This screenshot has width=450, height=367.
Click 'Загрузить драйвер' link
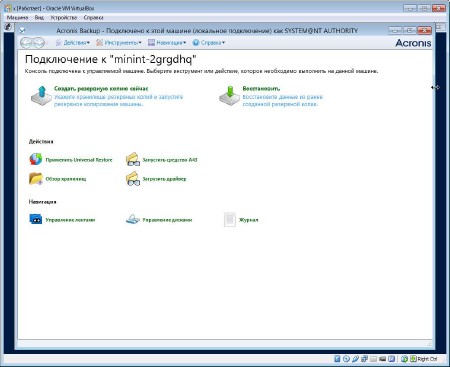point(164,179)
